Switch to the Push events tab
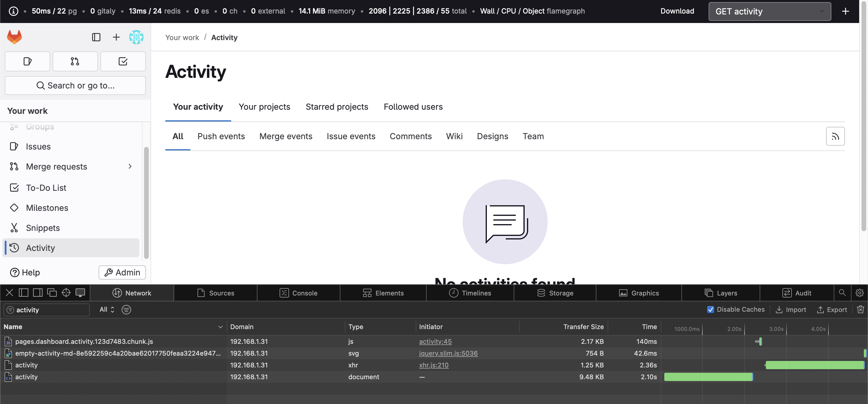Image resolution: width=868 pixels, height=404 pixels. tap(221, 136)
